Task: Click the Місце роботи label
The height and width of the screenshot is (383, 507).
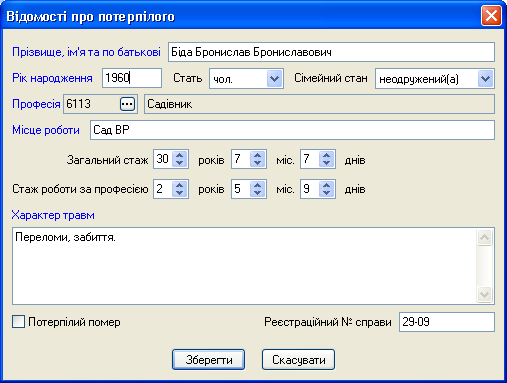Action: tap(46, 130)
